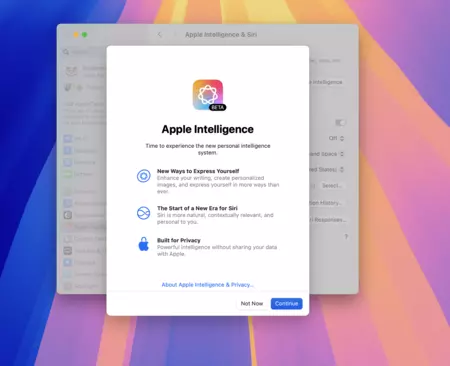Click the question mark help button
This screenshot has width=450, height=366.
346,237
